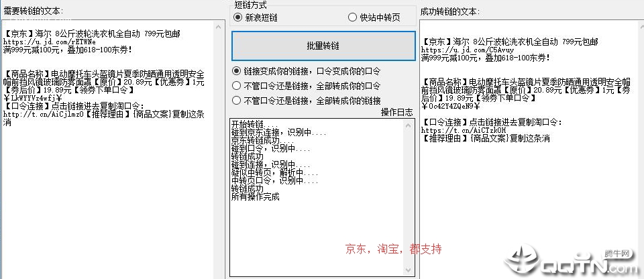Click the up arrow of the operation log scrollbar
644x279 pixels.
pyautogui.click(x=409, y=125)
